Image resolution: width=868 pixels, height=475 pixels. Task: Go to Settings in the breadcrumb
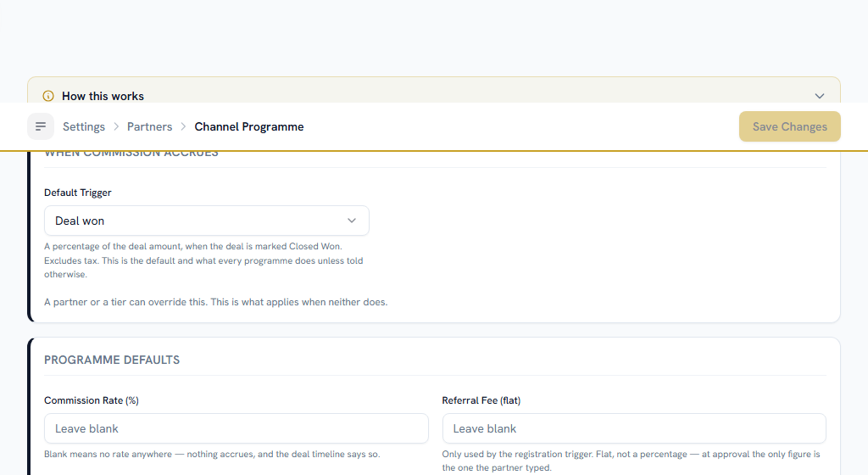(84, 126)
